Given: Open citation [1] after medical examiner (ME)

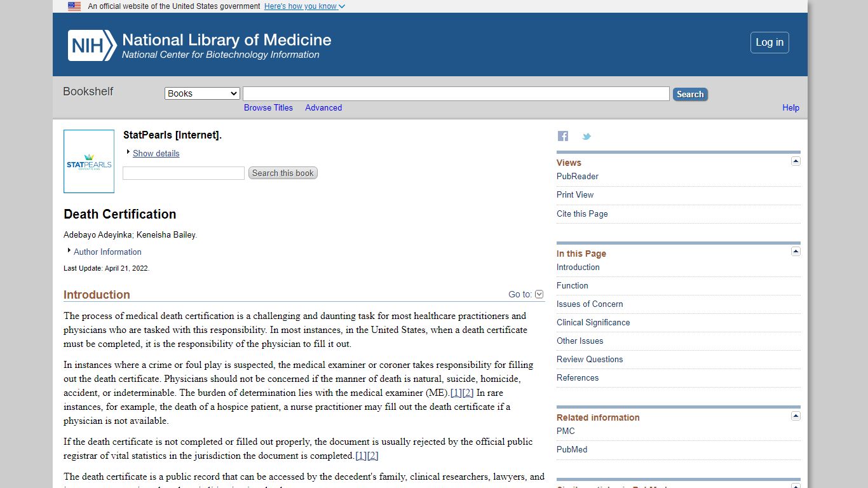Looking at the screenshot, I should pyautogui.click(x=456, y=393).
